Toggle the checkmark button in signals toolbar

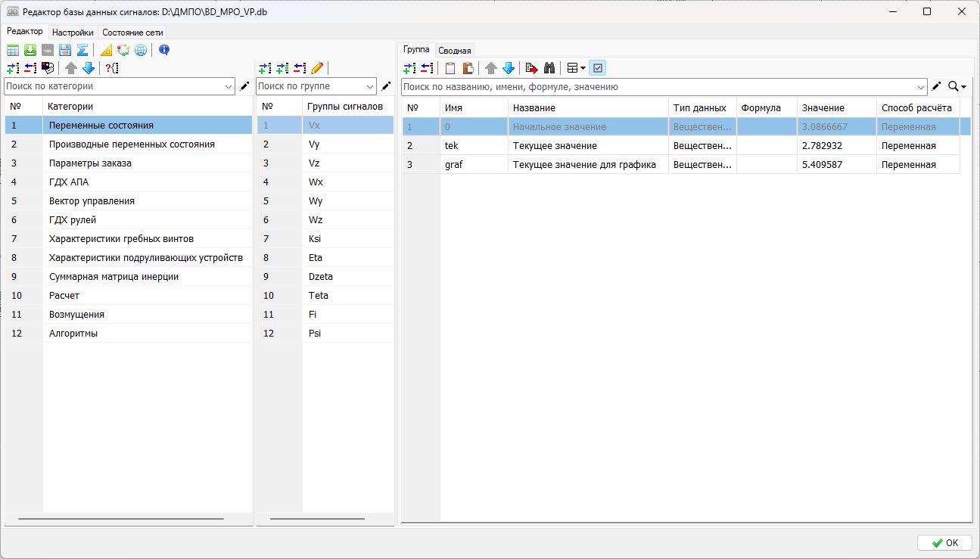coord(598,68)
